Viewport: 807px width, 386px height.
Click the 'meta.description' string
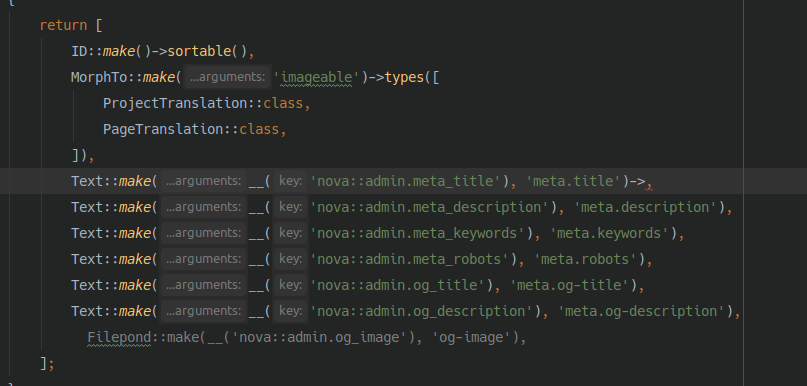(x=645, y=207)
